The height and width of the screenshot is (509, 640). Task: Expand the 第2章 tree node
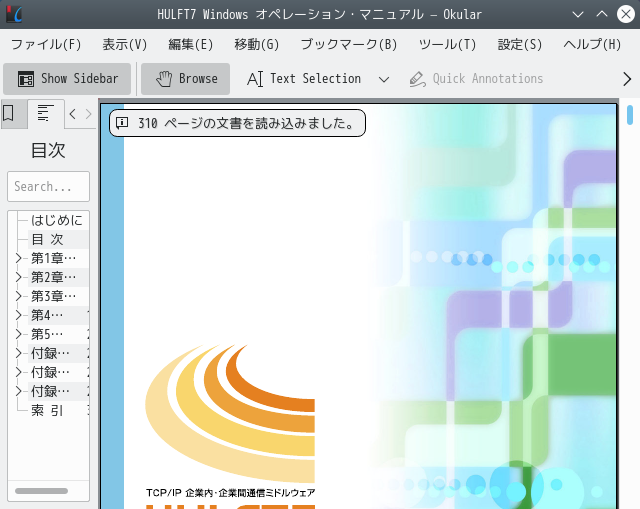(x=18, y=277)
